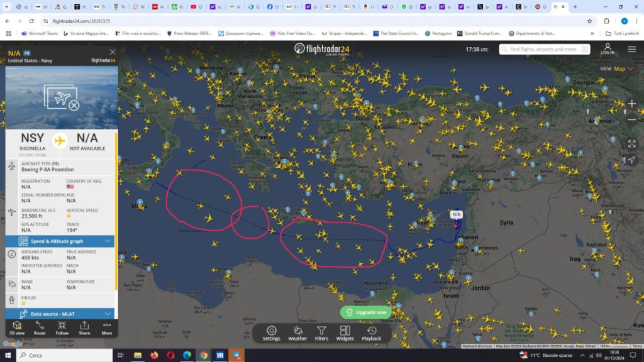The height and width of the screenshot is (362, 644).
Task: Launch Firefox from the taskbar
Action: coord(154,356)
